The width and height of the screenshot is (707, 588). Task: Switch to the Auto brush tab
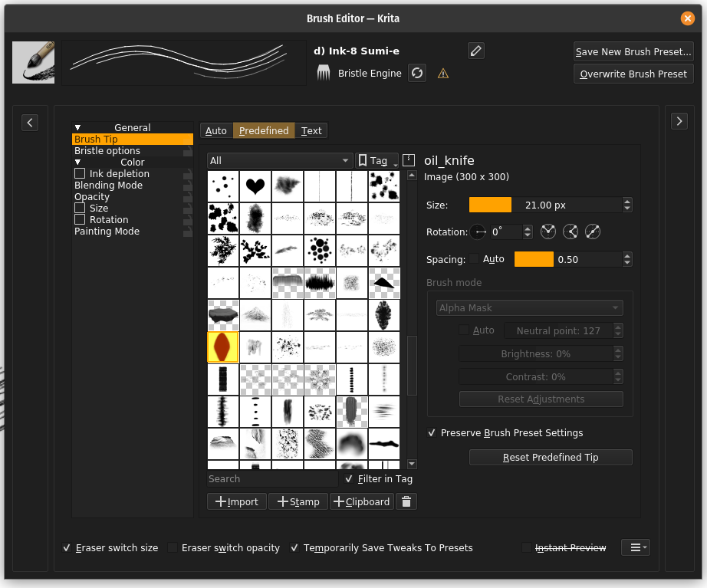[216, 131]
